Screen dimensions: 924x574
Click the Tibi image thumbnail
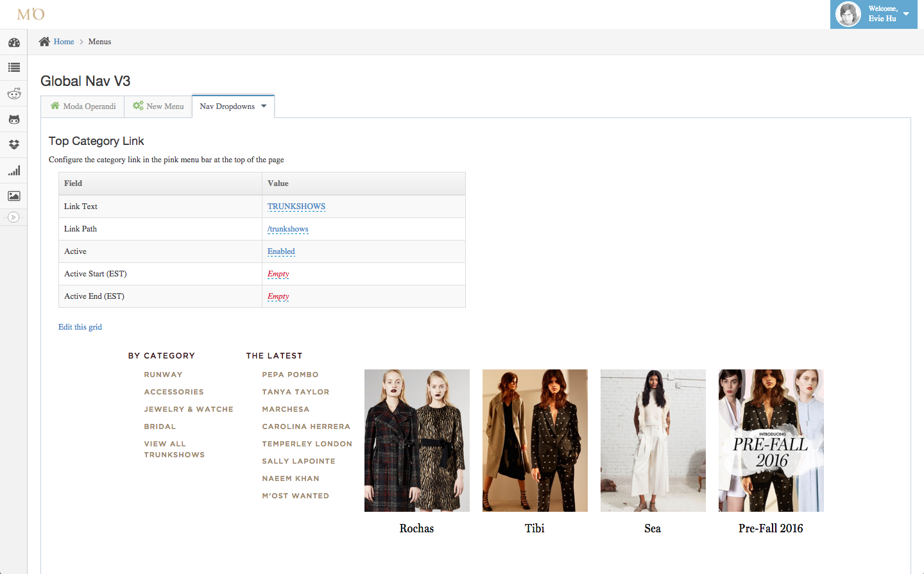pyautogui.click(x=535, y=441)
